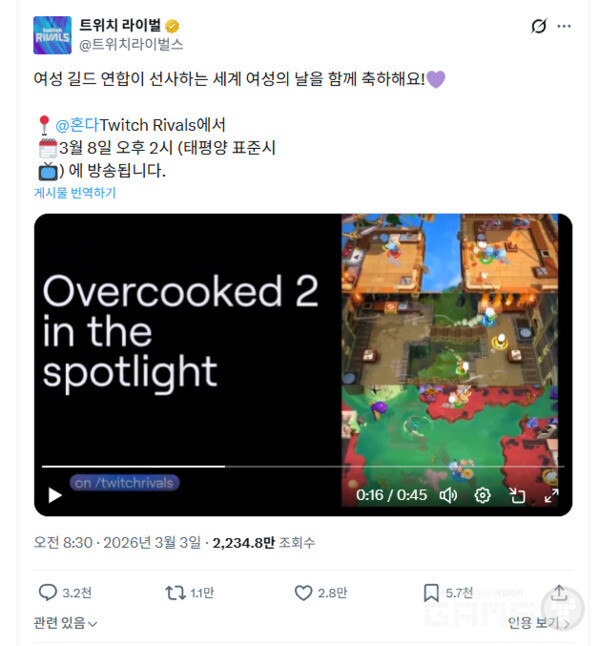Open the three-dot more options menu
The height and width of the screenshot is (646, 600).
coord(564,26)
